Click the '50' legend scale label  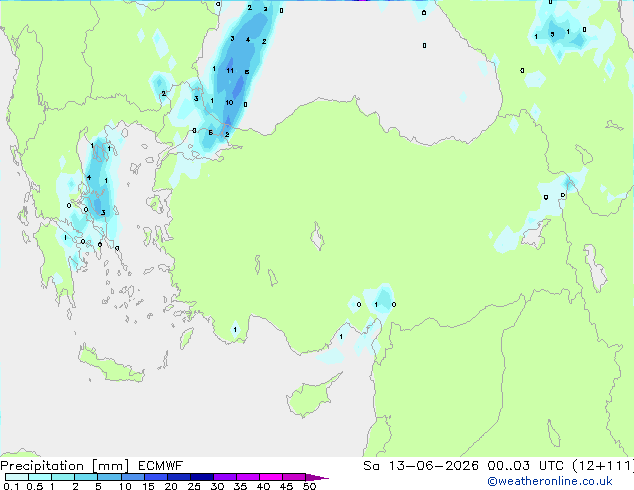click(x=309, y=486)
